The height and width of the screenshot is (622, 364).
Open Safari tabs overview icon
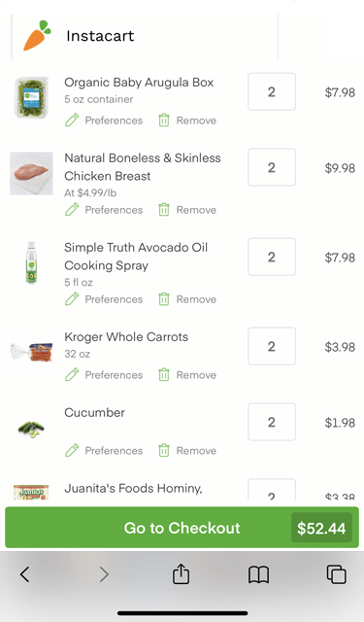[x=336, y=574]
